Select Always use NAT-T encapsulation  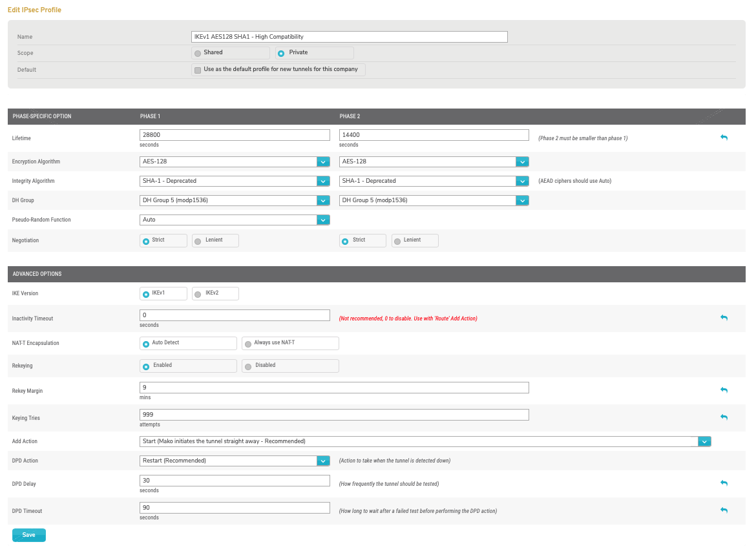click(247, 343)
